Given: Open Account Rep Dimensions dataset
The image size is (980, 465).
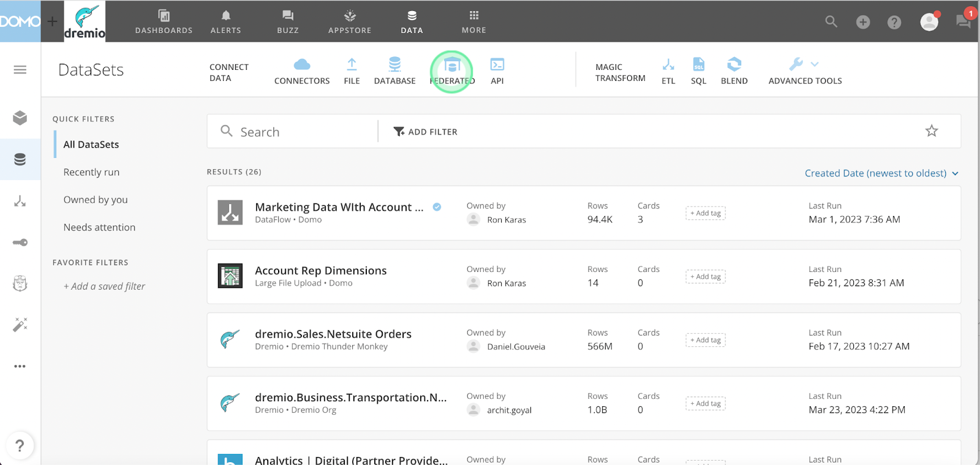Looking at the screenshot, I should click(321, 270).
